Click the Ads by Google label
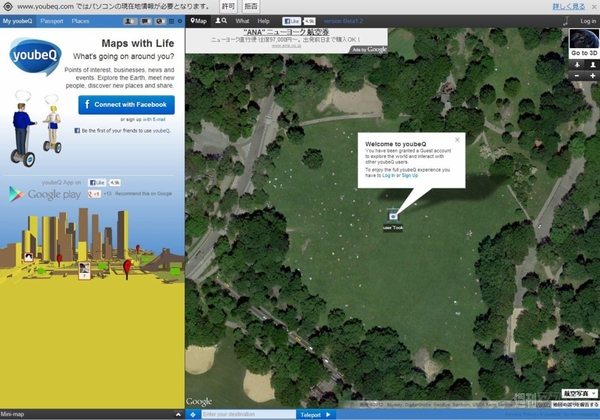 [x=369, y=50]
